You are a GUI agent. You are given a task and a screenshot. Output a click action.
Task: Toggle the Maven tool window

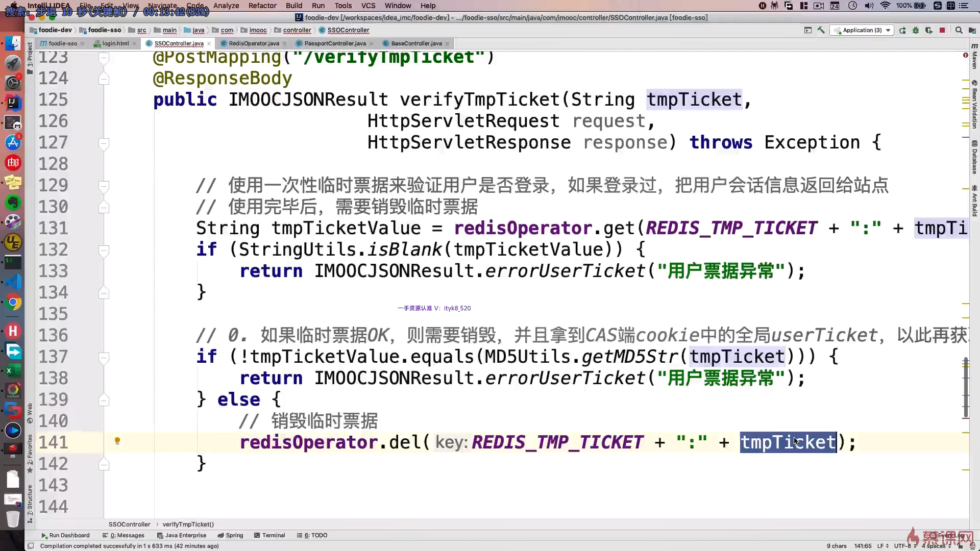(974, 56)
